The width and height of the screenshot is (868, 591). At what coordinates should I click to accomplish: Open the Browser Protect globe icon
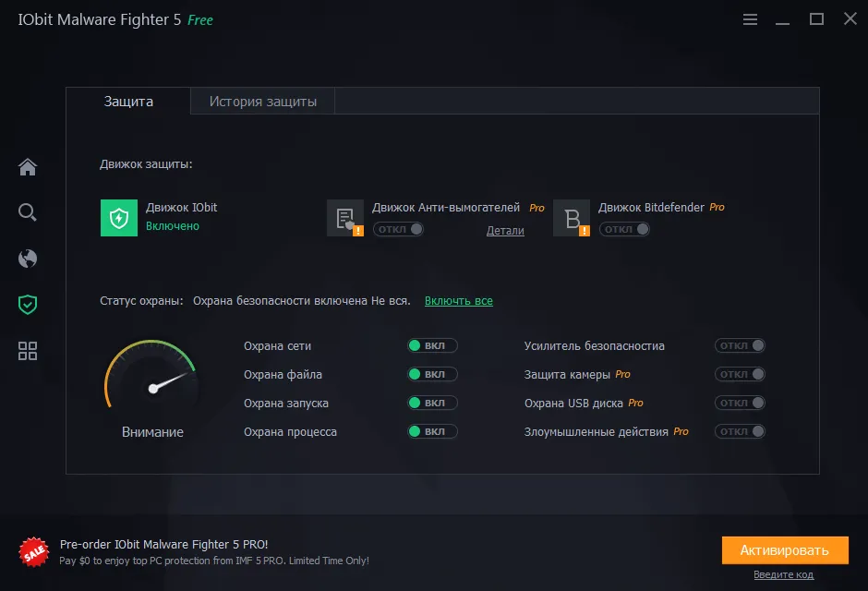(28, 259)
